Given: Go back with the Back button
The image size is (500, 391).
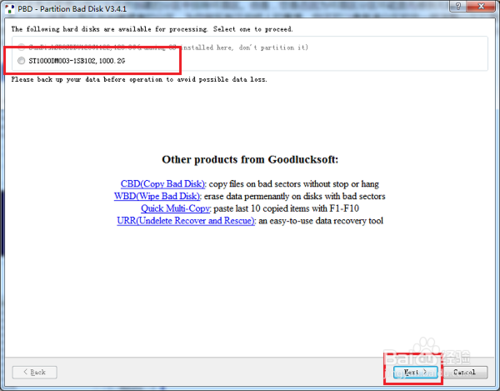Looking at the screenshot, I should point(35,372).
